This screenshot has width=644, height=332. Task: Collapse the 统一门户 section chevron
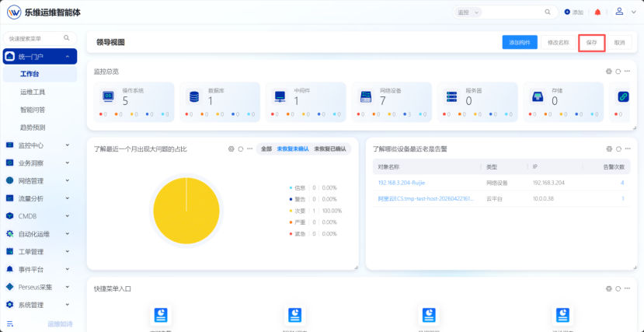[x=68, y=56]
